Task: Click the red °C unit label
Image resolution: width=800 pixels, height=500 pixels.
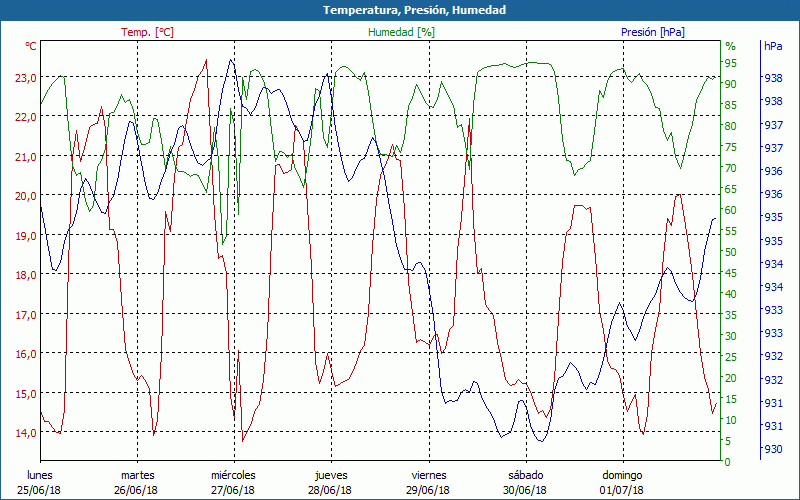Action: 31,46
